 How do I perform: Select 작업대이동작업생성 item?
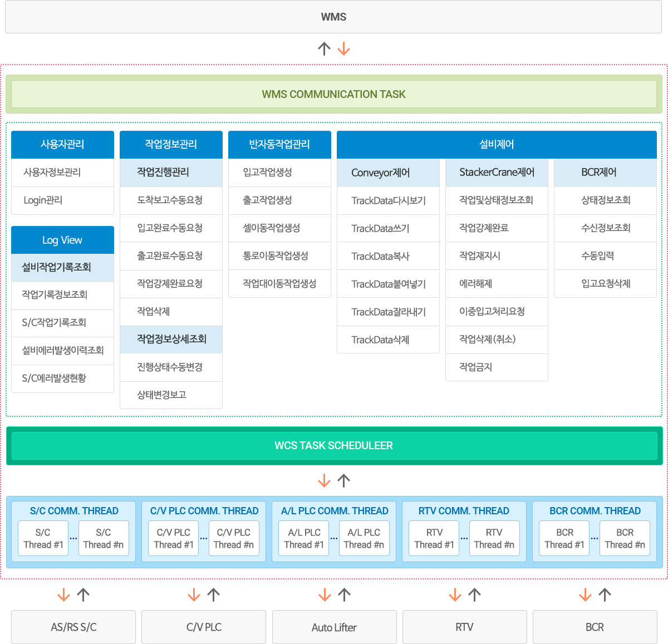(x=279, y=284)
